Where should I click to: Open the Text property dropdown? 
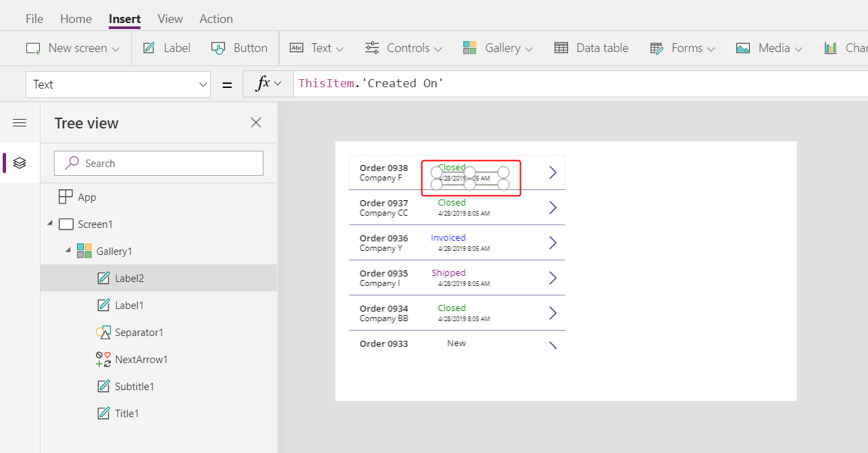pyautogui.click(x=118, y=85)
